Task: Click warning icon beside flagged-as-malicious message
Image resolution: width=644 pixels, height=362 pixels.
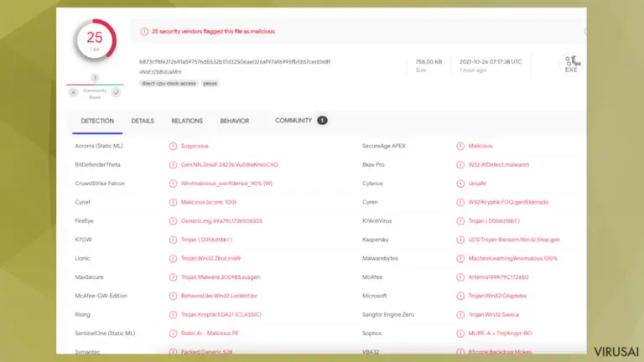Action: click(144, 32)
